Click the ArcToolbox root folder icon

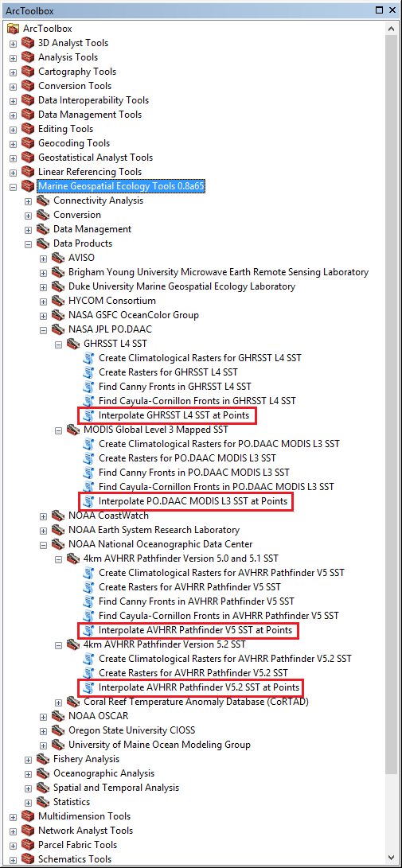point(13,29)
